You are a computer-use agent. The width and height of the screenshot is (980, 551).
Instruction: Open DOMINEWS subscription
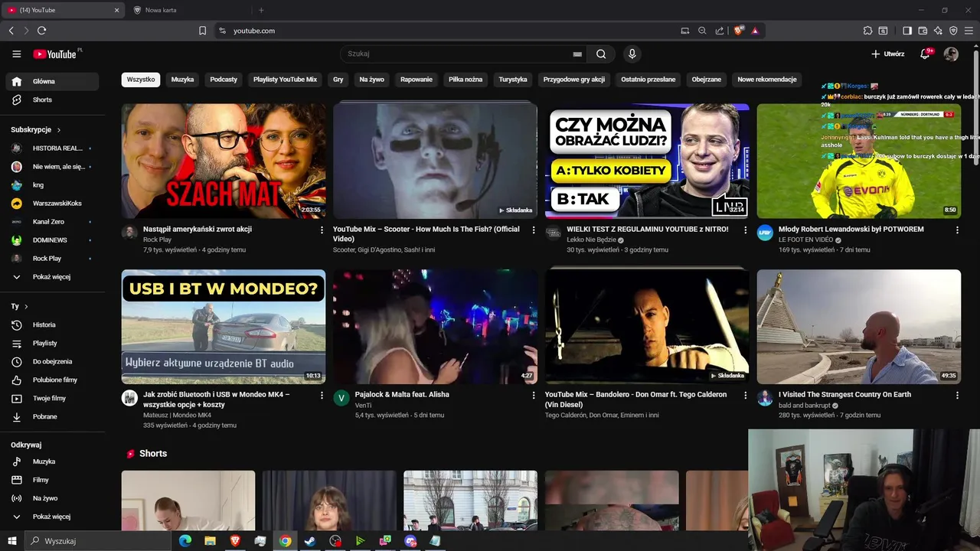click(x=52, y=240)
